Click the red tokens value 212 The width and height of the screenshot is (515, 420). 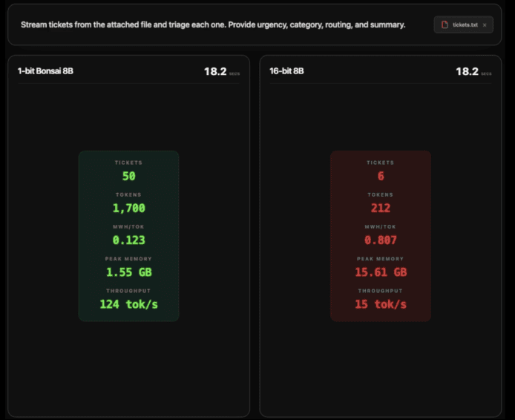(x=381, y=209)
